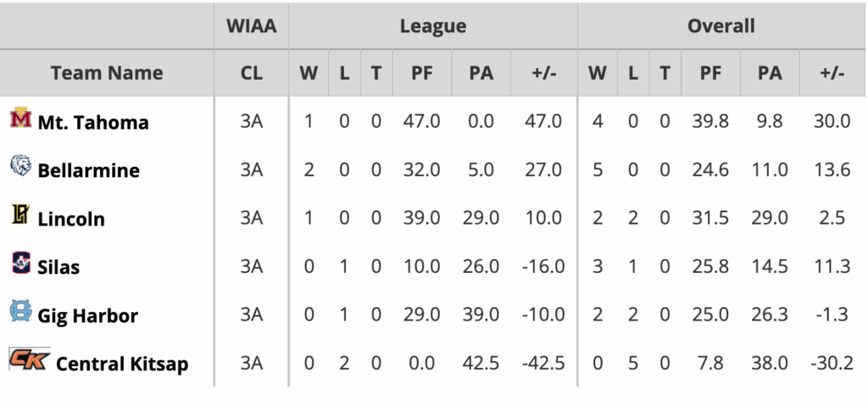Click the Silas team logo icon

[x=20, y=265]
